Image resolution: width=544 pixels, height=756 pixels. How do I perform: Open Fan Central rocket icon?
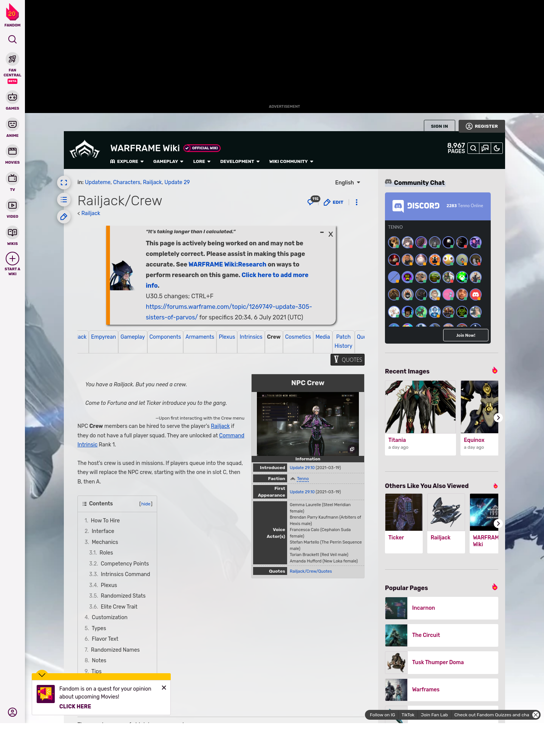pos(12,59)
